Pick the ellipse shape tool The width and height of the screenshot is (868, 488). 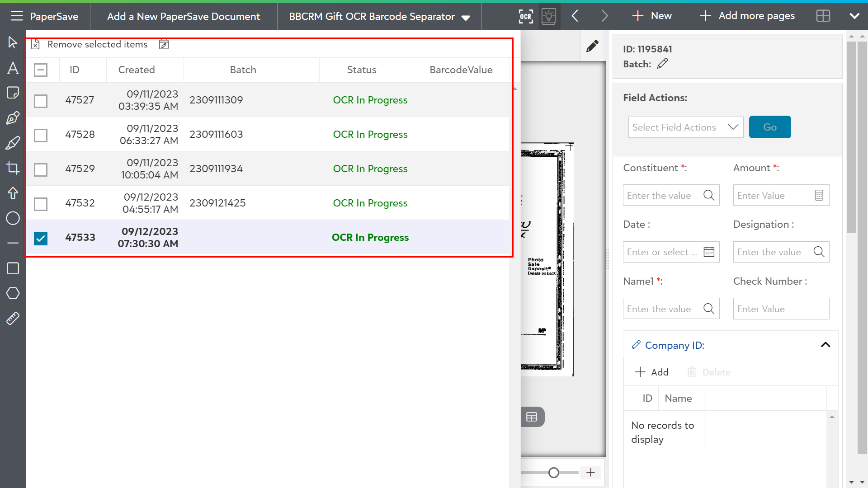click(13, 218)
